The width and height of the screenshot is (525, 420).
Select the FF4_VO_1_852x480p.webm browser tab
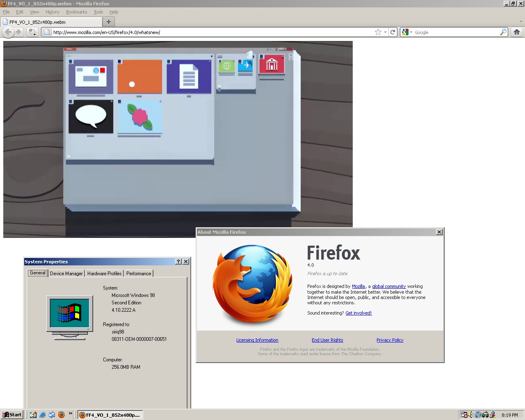(51, 22)
